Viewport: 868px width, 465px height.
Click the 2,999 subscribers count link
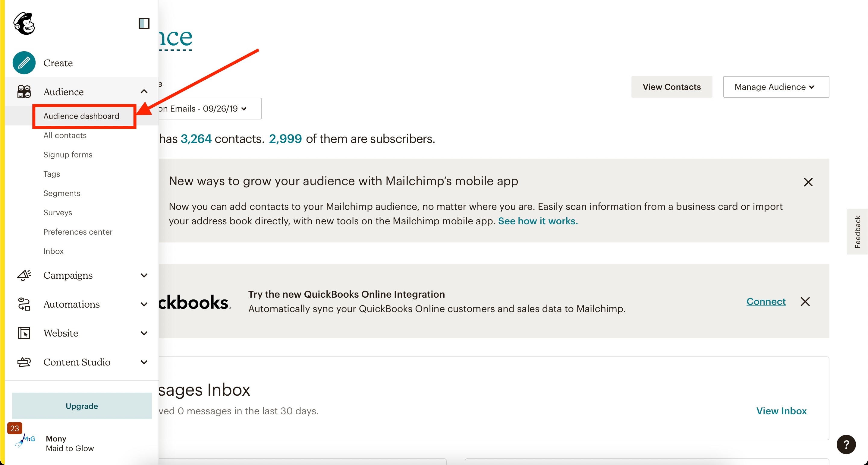coord(285,139)
